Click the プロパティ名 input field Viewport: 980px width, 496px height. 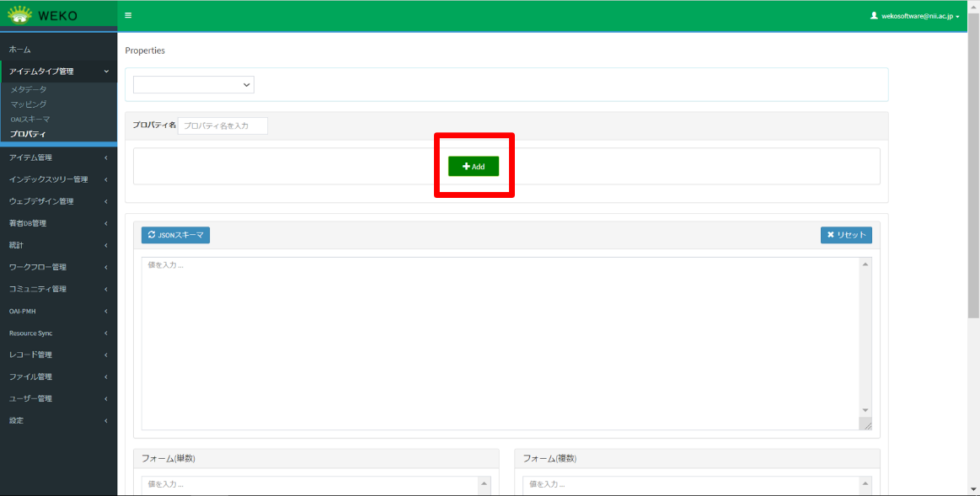tap(222, 125)
